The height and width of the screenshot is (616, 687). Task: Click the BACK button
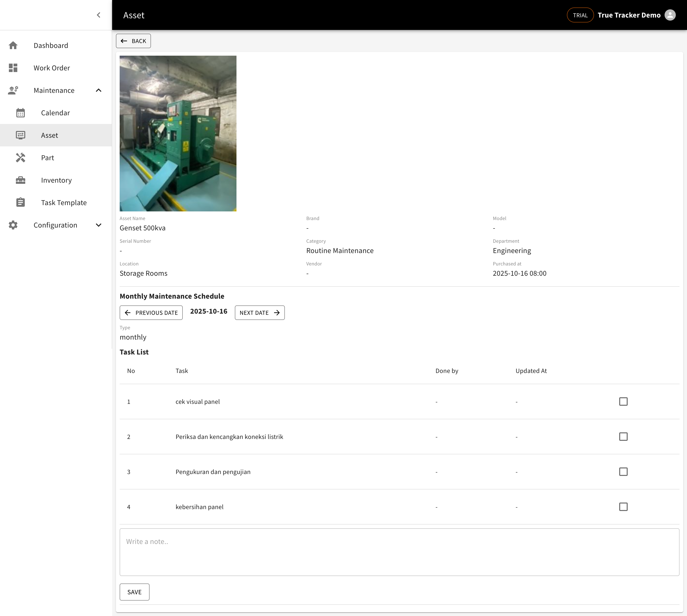point(133,41)
